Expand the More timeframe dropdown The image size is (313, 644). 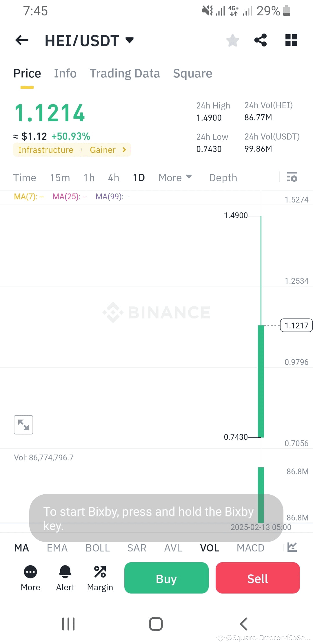pyautogui.click(x=175, y=177)
